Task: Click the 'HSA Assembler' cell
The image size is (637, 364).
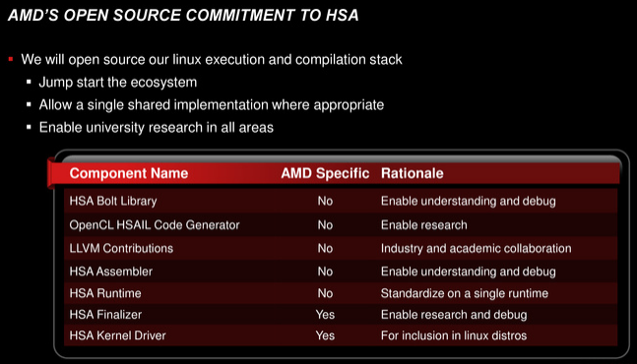Action: click(x=111, y=272)
